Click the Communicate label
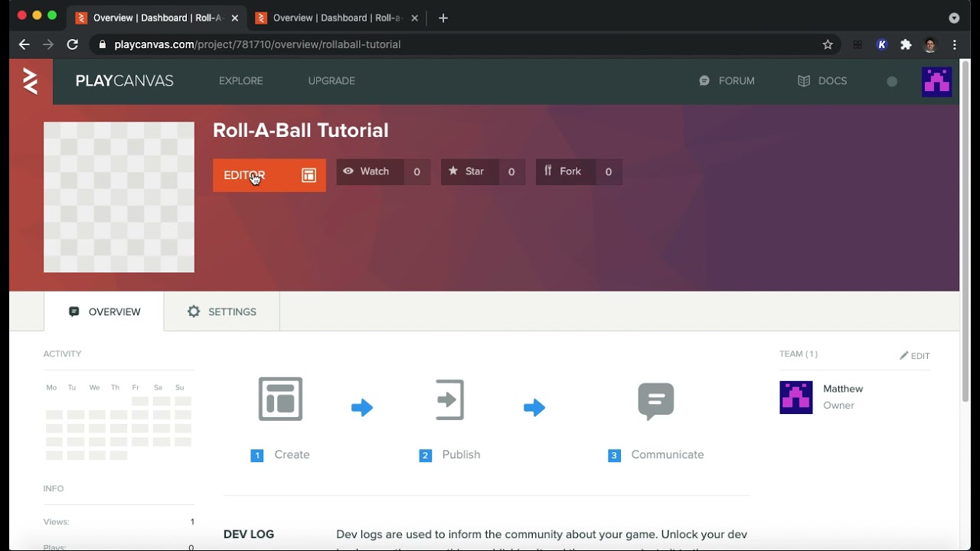Screen dimensions: 980x551 tap(668, 455)
